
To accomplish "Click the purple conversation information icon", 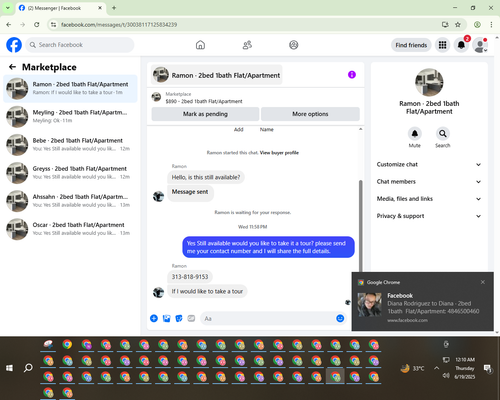I will tap(352, 75).
